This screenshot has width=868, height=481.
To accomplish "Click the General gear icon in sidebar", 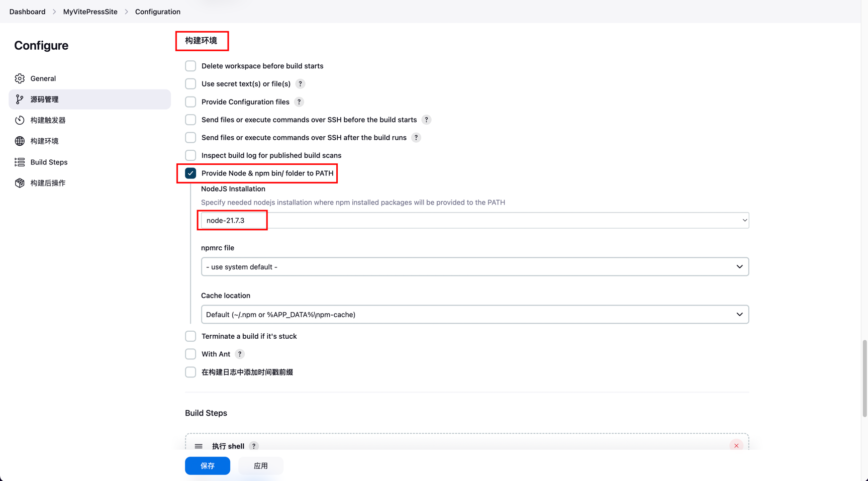I will pos(20,78).
